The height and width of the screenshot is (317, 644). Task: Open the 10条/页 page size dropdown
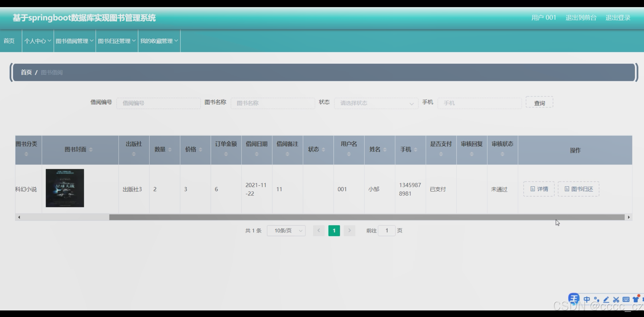tap(286, 231)
